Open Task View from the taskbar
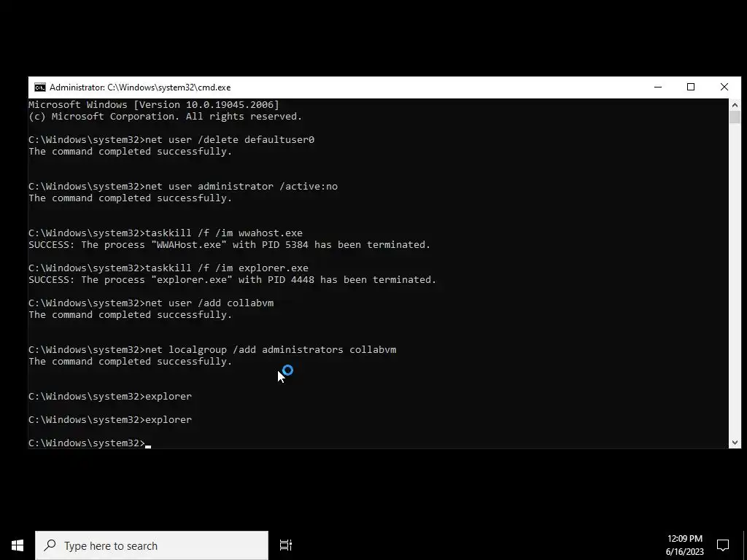Viewport: 747px width, 560px height. 286,545
